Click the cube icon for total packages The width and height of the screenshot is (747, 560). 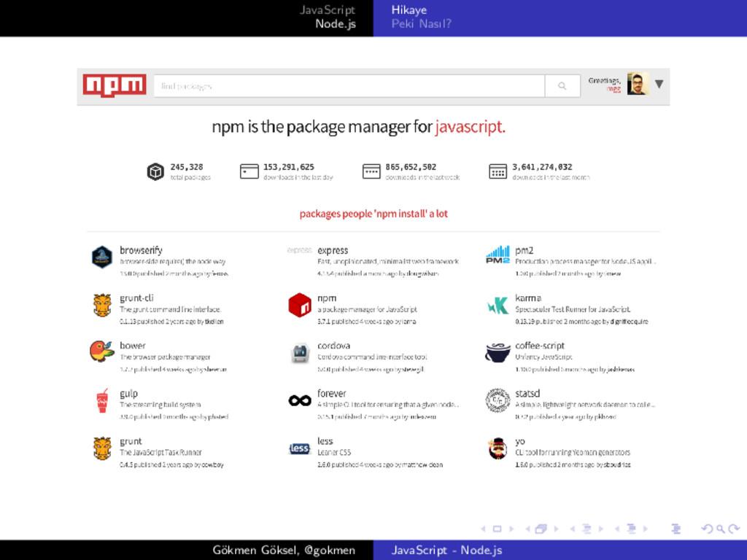point(155,171)
